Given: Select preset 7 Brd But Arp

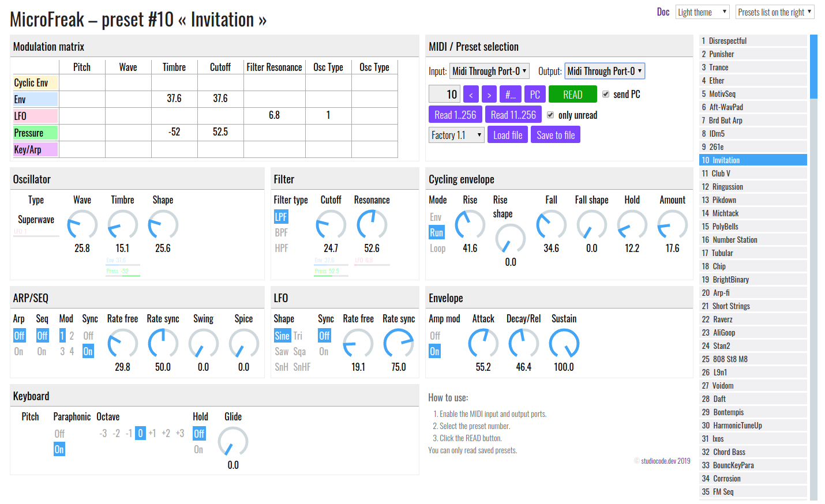Looking at the screenshot, I should [x=753, y=121].
